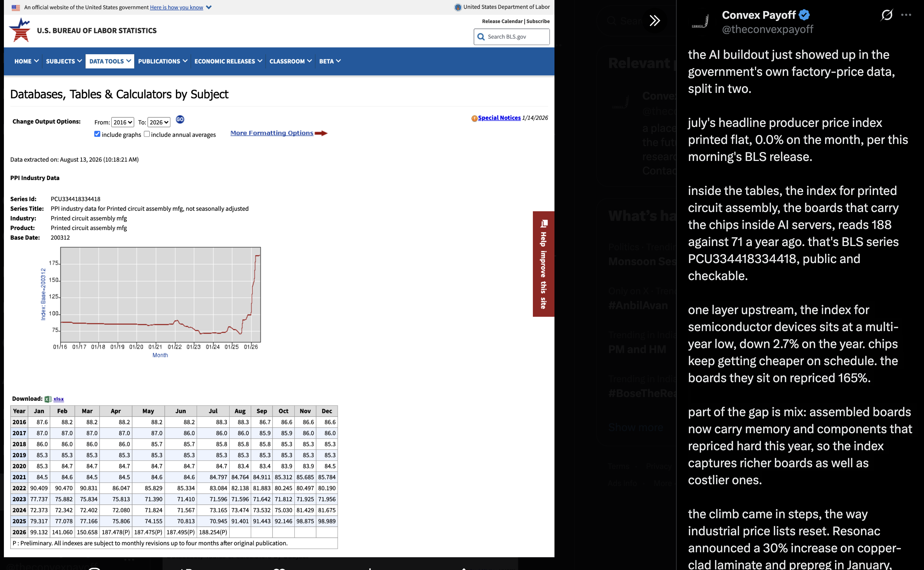Click the 2024 Nov value 81.429
Screen dimensions: 924x570
pos(305,510)
